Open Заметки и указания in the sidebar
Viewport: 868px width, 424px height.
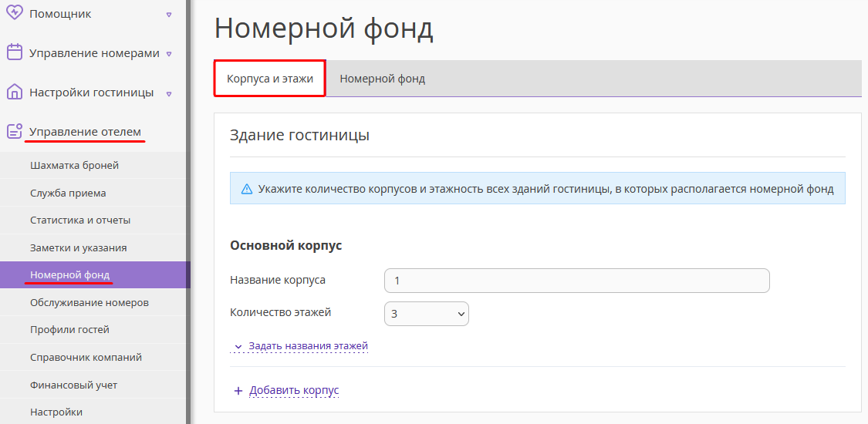tap(79, 247)
